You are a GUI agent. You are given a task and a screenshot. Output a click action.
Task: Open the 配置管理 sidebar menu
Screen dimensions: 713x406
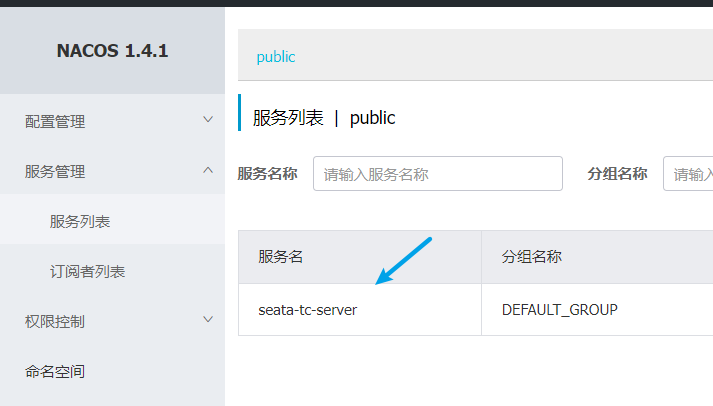point(56,122)
